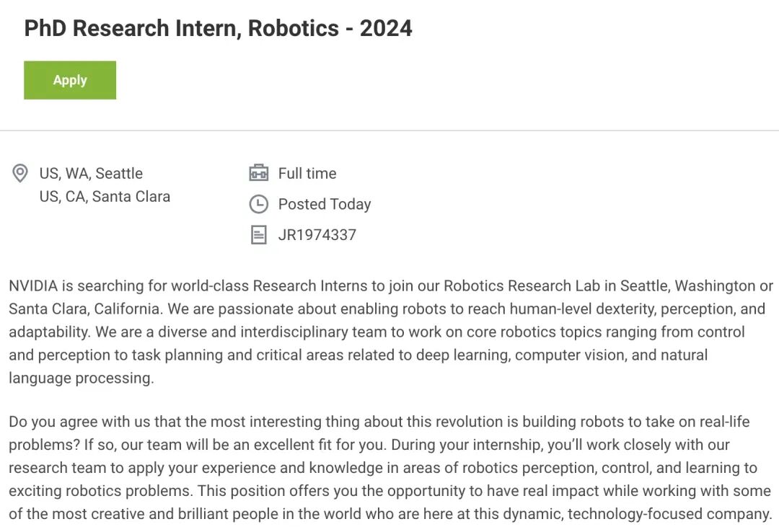Click the words deep learning, computer vision

click(x=548, y=355)
